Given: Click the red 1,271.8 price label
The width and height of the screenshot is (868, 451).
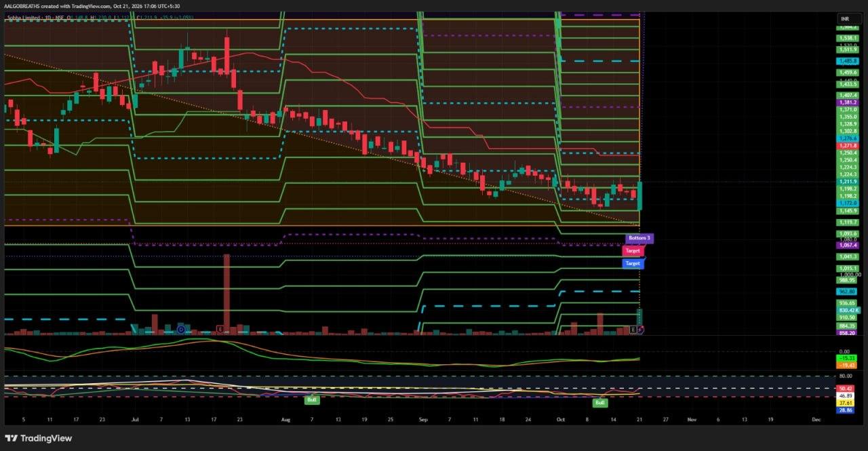Looking at the screenshot, I should (x=848, y=145).
